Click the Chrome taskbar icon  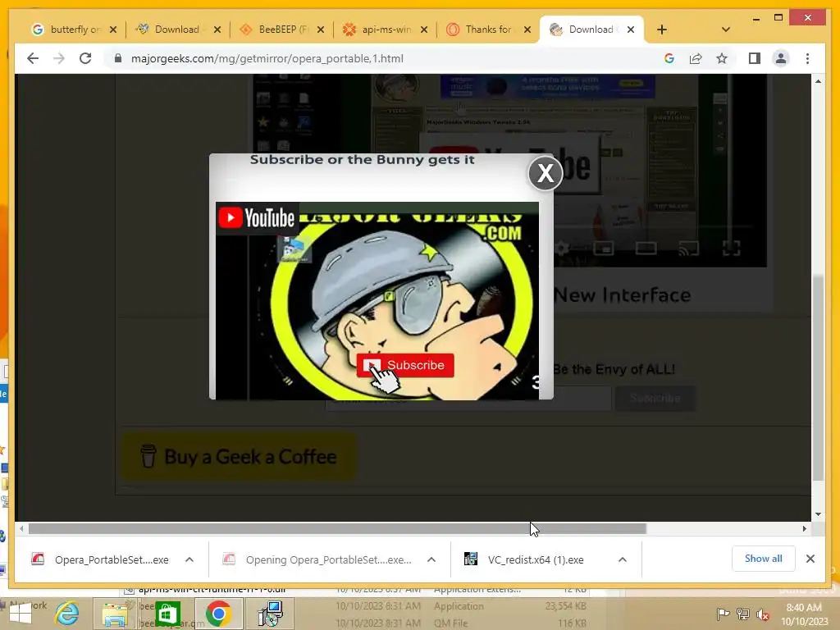(x=218, y=614)
